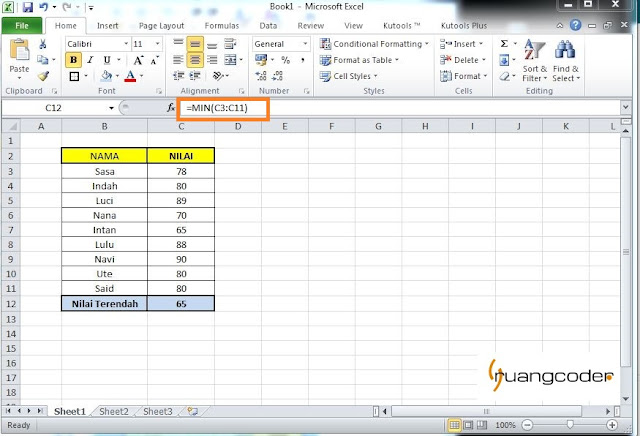Select the Format Painter brush

pyautogui.click(x=43, y=76)
